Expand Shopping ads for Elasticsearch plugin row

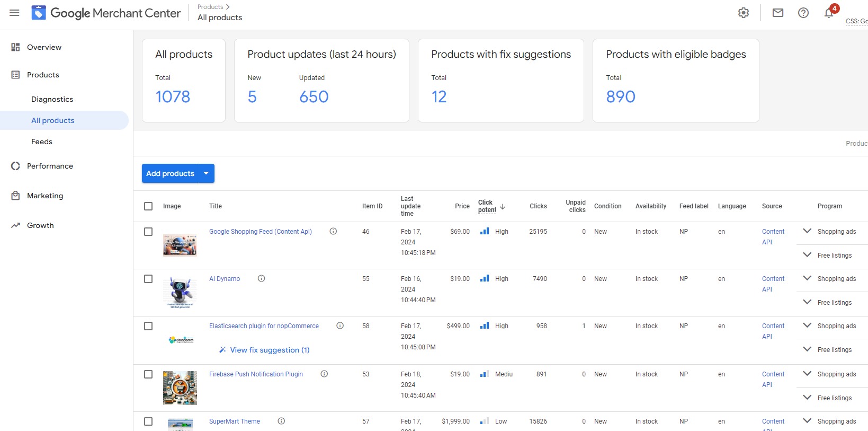click(807, 326)
